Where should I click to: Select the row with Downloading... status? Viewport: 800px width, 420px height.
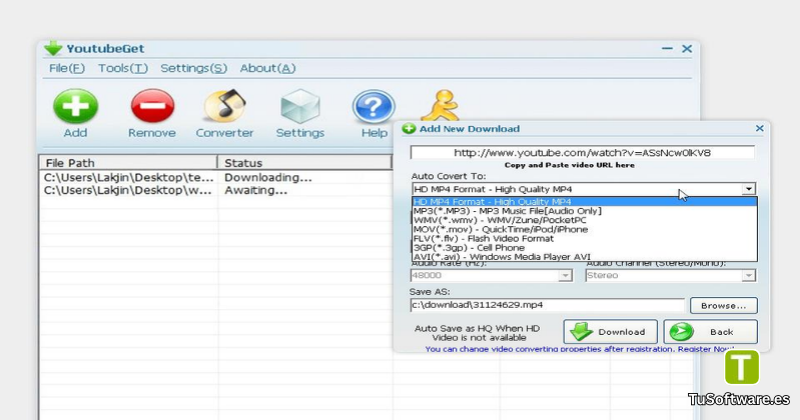tap(216, 178)
